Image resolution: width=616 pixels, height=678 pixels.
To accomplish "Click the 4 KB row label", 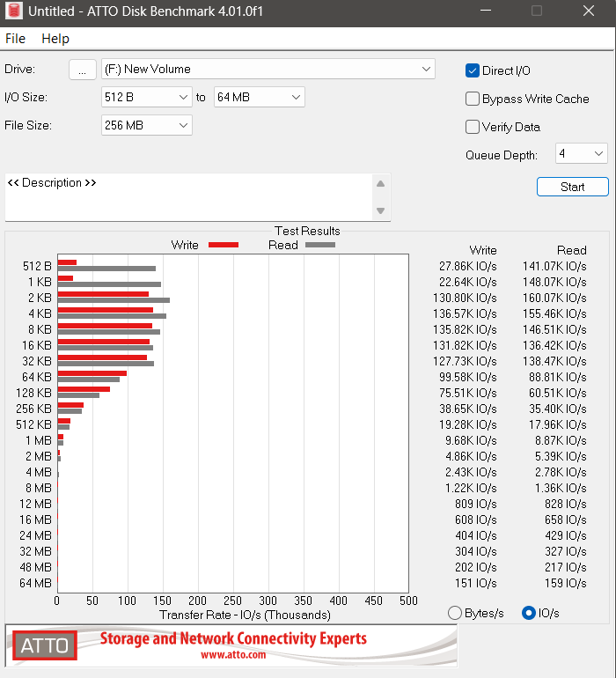I will tap(40, 313).
